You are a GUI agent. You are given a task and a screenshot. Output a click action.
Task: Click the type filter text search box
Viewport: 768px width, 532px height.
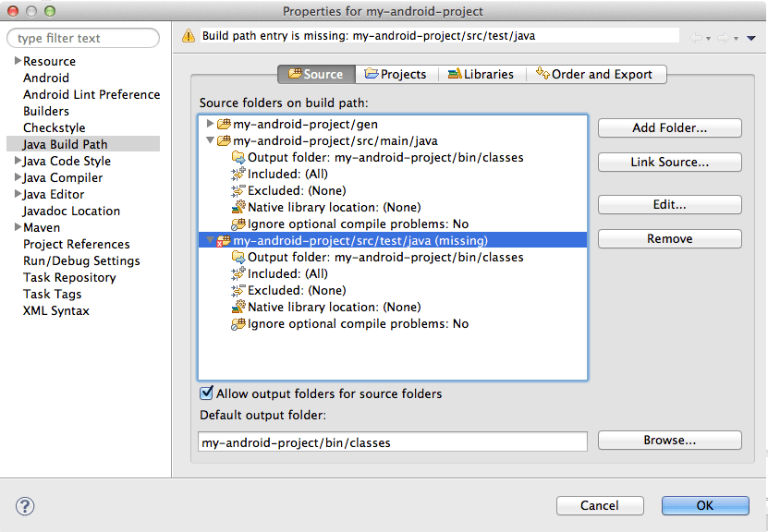point(84,38)
